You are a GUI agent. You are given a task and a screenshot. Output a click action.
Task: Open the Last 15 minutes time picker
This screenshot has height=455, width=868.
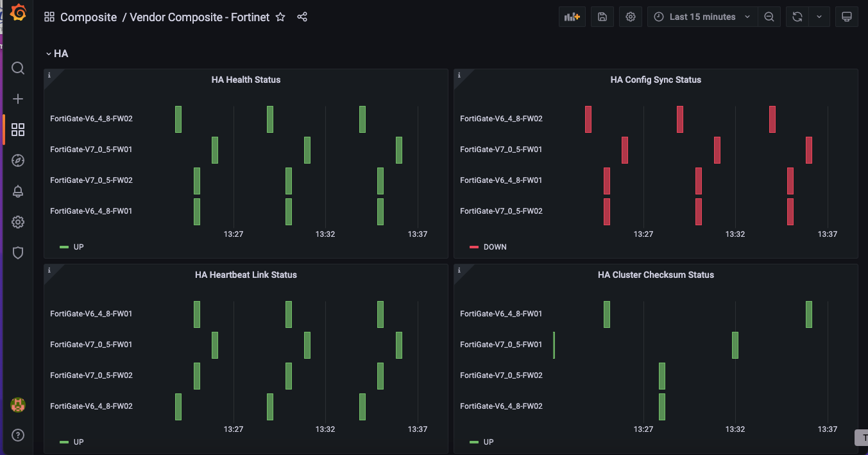(702, 17)
